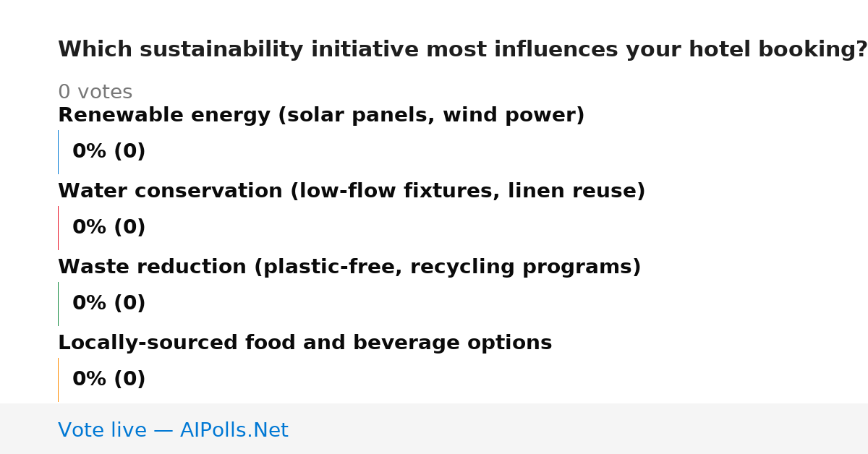This screenshot has height=454, width=868.
Task: Select the Waste reduction option label
Action: [349, 267]
